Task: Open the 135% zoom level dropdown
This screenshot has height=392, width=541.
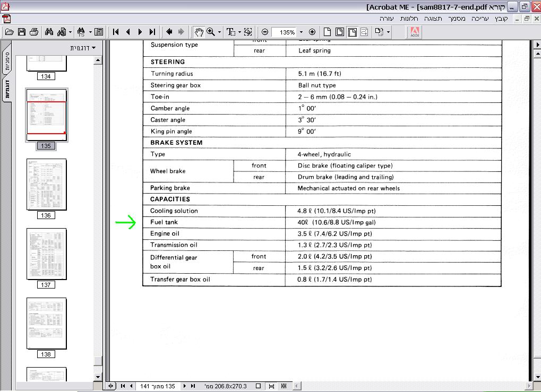Action: (x=301, y=32)
